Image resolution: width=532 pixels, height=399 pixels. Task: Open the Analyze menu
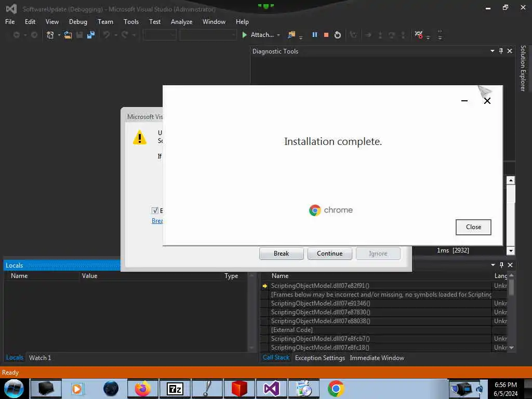tap(181, 22)
